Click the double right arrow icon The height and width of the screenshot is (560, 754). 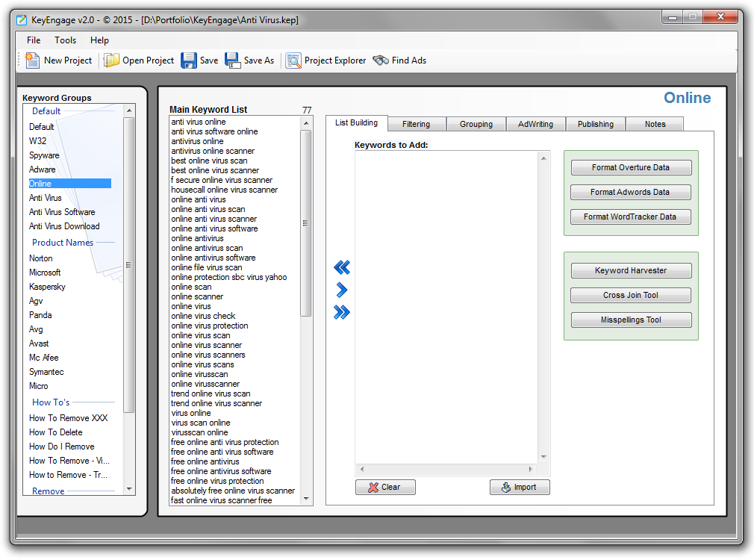342,312
